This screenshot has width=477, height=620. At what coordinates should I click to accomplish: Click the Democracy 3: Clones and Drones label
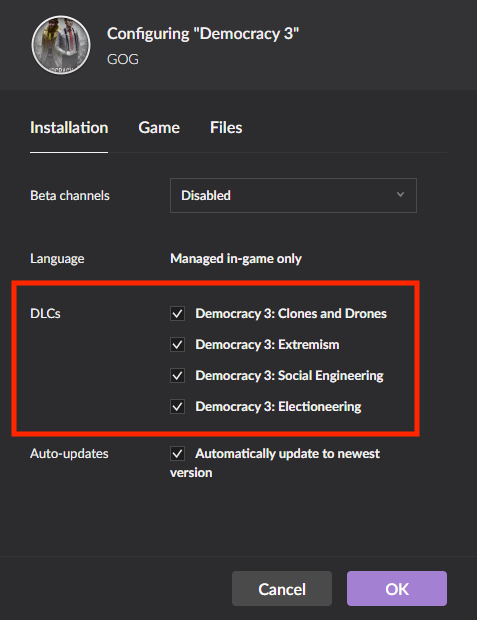click(291, 314)
